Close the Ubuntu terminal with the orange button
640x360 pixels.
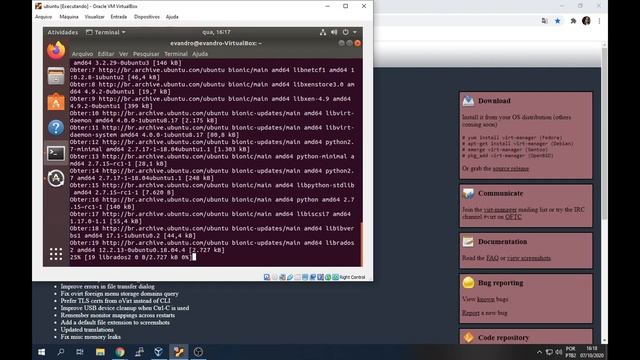point(358,43)
